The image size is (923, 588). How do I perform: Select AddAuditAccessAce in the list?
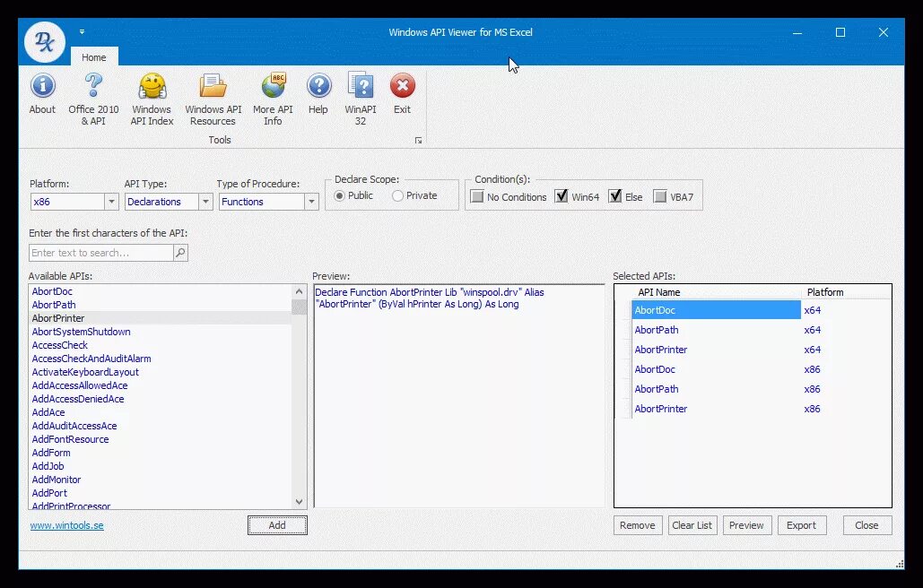pyautogui.click(x=160, y=427)
